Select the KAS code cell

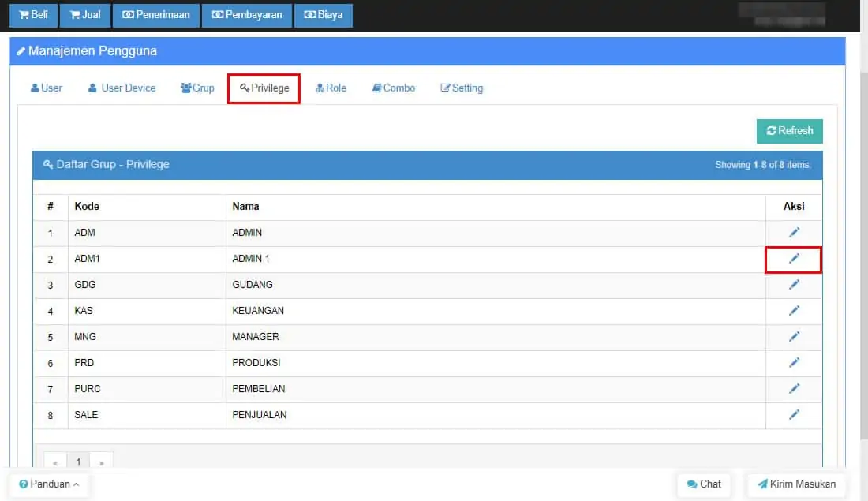click(147, 311)
